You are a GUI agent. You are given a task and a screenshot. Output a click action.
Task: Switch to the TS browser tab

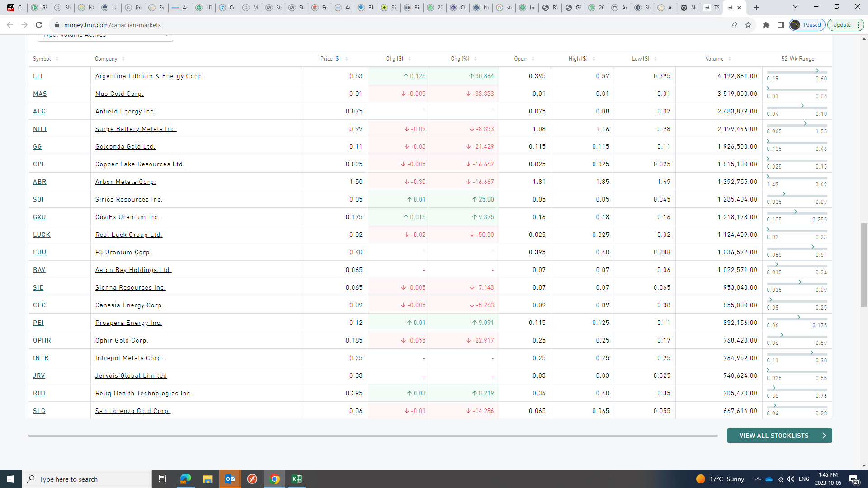[x=712, y=8]
